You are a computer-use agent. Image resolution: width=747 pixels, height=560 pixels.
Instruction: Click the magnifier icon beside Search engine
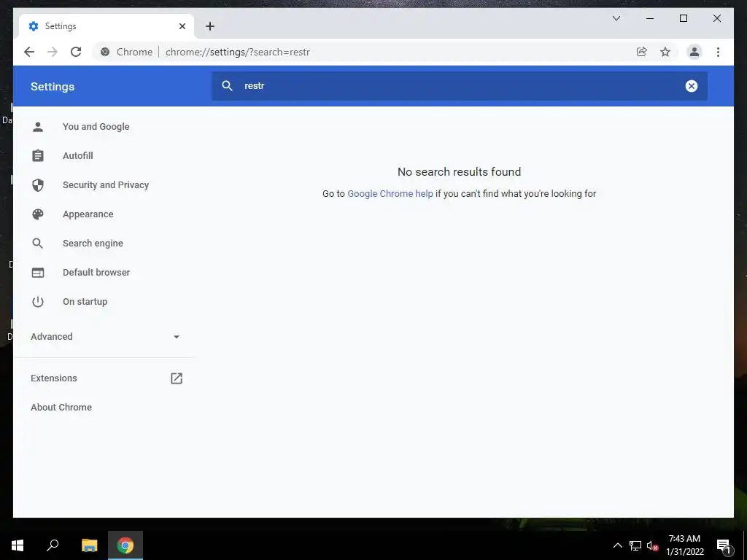(x=38, y=244)
